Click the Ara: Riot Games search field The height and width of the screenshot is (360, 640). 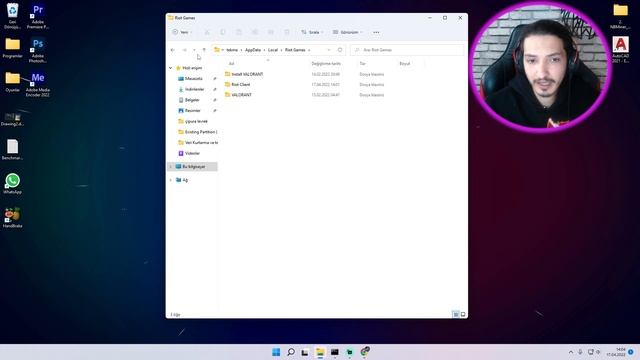click(407, 50)
